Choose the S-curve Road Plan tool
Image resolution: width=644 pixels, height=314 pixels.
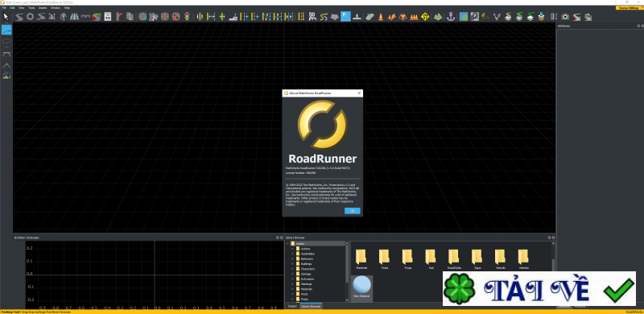coord(19,16)
